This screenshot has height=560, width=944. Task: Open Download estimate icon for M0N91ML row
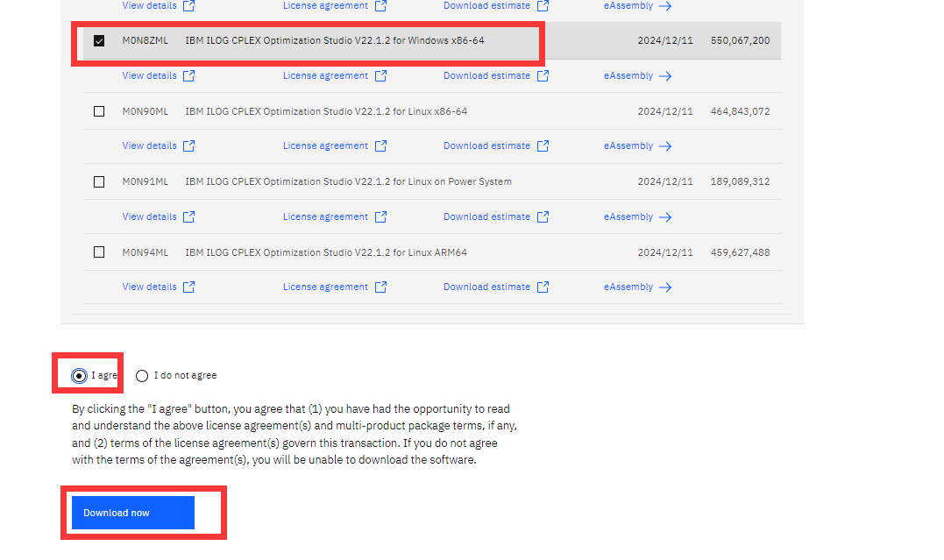click(x=543, y=216)
